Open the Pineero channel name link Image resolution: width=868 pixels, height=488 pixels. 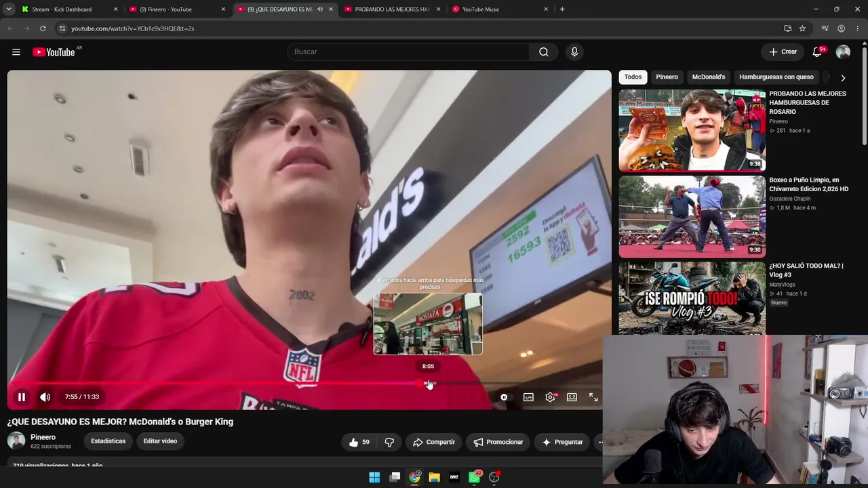tap(43, 437)
